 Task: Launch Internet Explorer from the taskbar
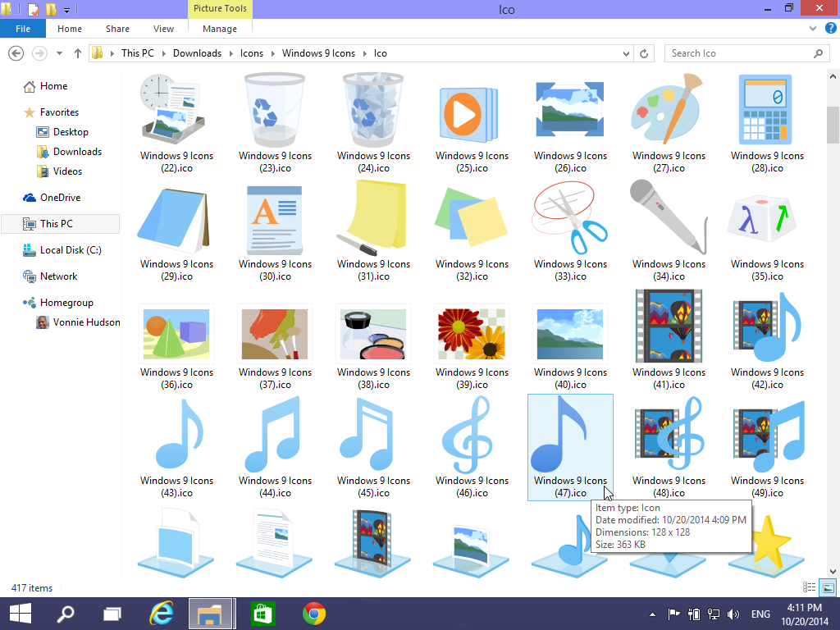tap(162, 613)
